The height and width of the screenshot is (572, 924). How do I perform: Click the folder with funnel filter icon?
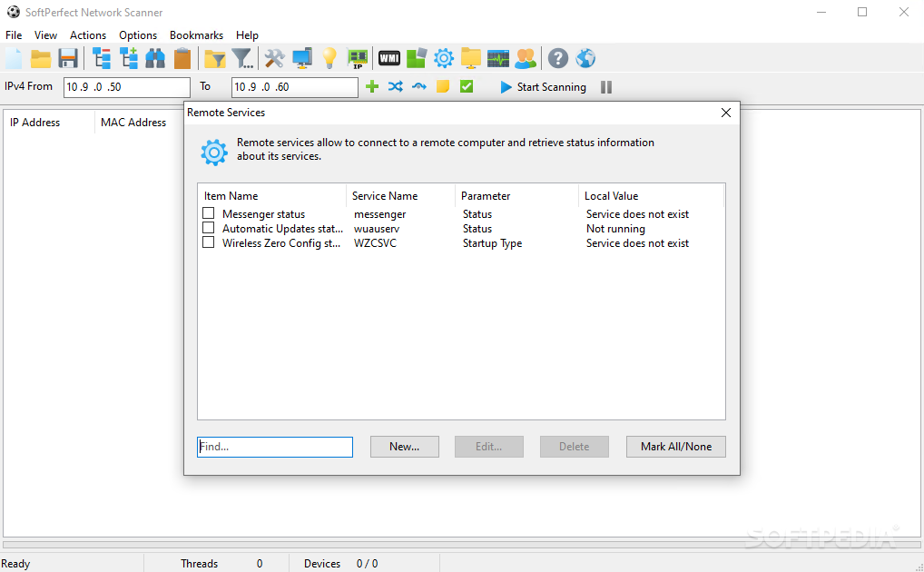(x=215, y=58)
